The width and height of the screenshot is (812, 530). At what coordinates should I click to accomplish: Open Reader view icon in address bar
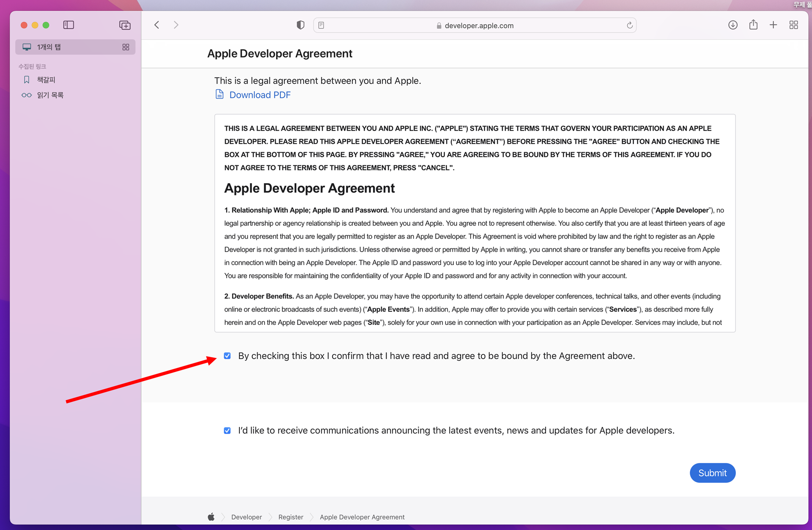click(x=321, y=25)
